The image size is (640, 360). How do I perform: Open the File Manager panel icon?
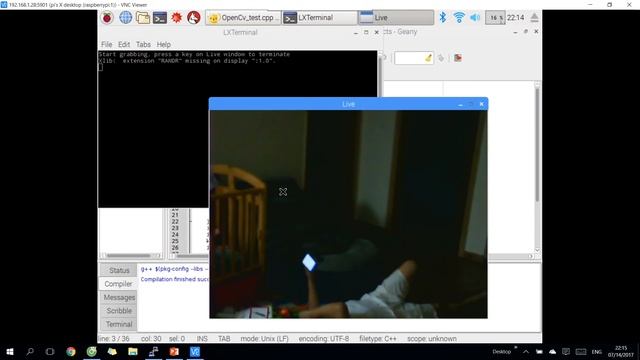[x=142, y=18]
